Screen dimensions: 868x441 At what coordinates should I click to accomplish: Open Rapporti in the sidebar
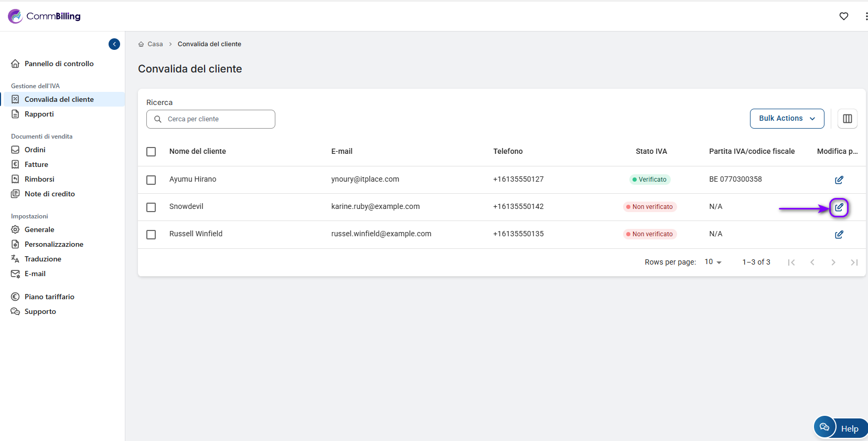click(39, 114)
